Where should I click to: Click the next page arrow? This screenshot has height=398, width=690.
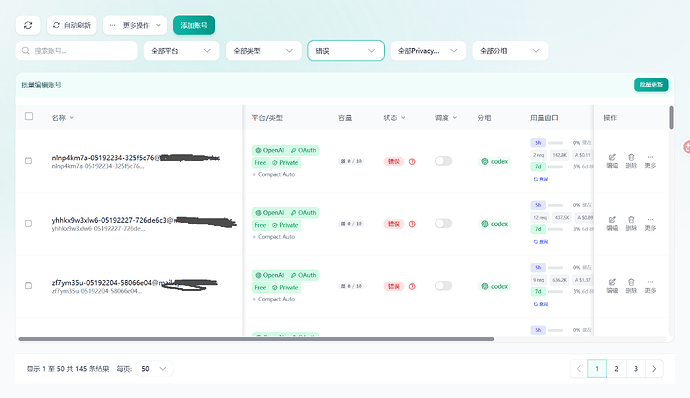[654, 369]
